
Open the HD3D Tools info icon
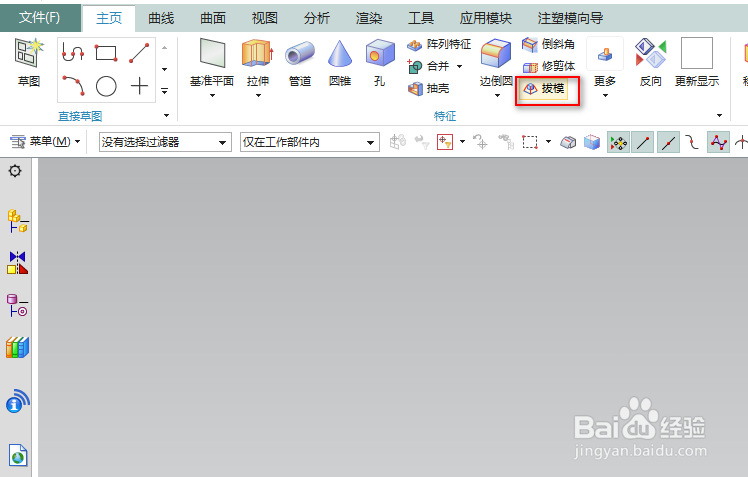point(18,401)
